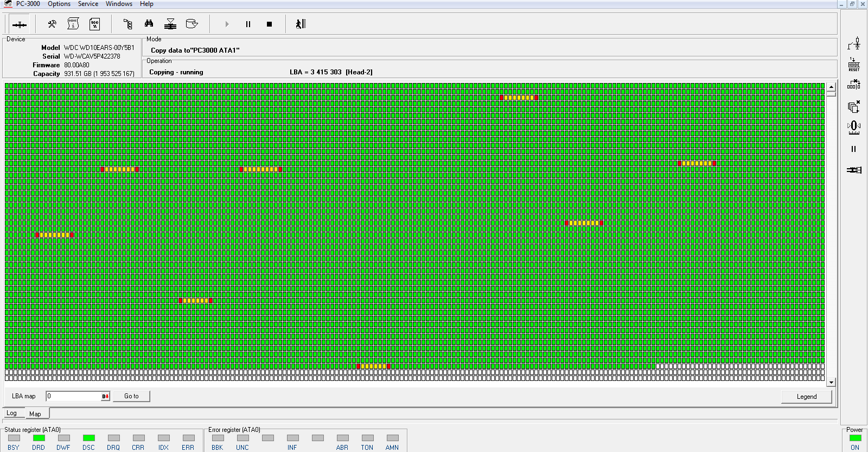Click the green DSC status indicator

coord(88,438)
